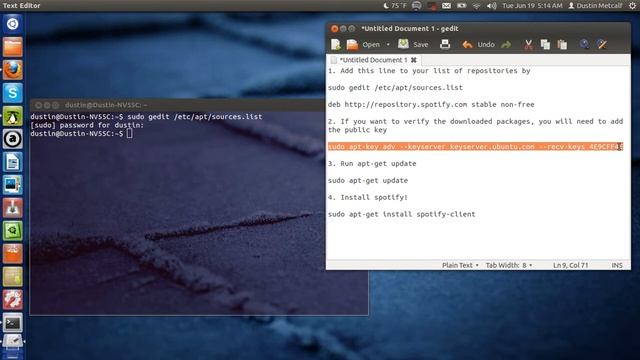Click the Ln 9, Col 71 status entry
Image resolution: width=640 pixels, height=360 pixels.
coord(570,265)
